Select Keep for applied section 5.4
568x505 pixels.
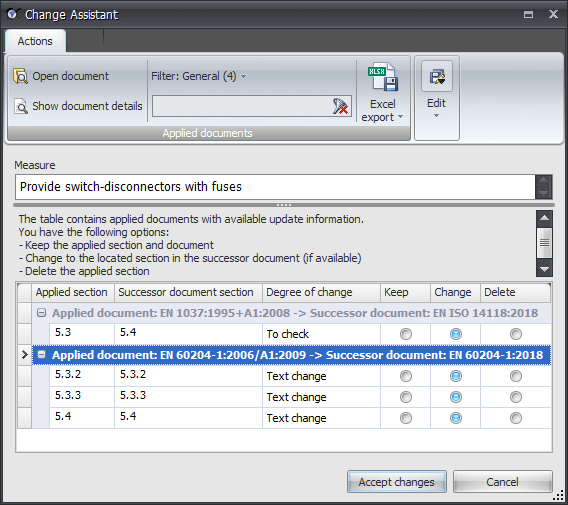pyautogui.click(x=406, y=418)
